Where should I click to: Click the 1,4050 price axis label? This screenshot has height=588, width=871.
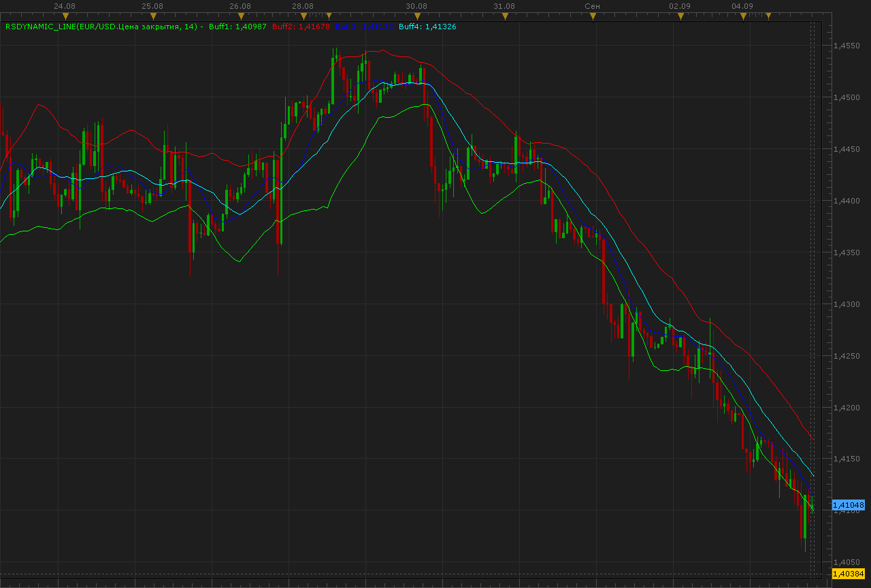click(x=847, y=562)
